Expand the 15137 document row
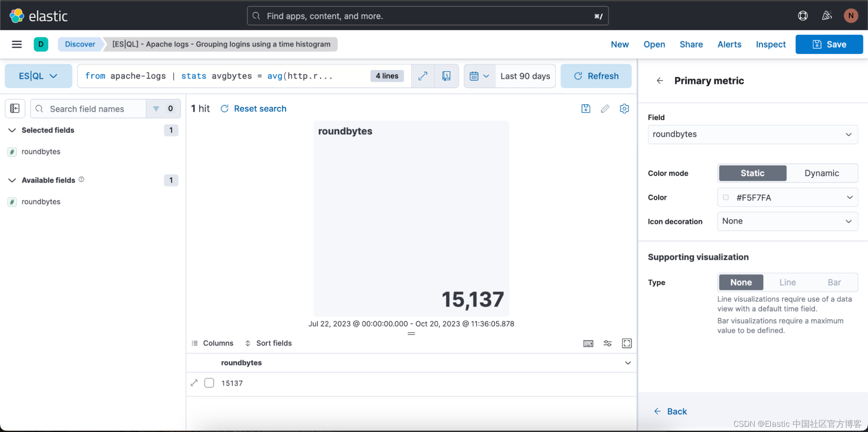The height and width of the screenshot is (432, 868). pos(194,383)
